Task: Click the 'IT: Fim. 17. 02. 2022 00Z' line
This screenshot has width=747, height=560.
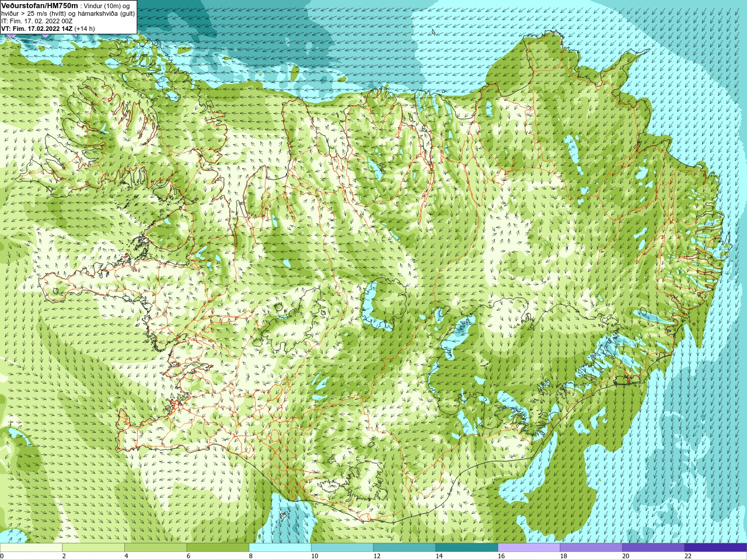Action: [37, 21]
